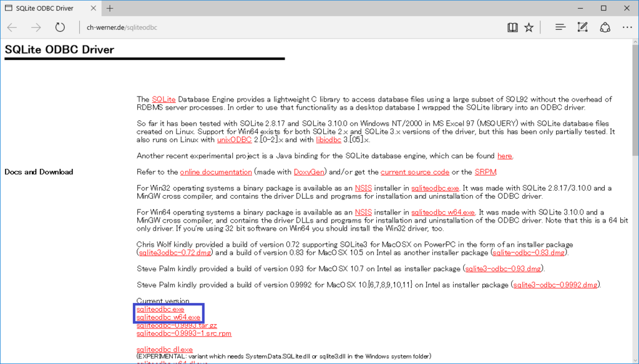Image resolution: width=639 pixels, height=364 pixels.
Task: Download sqlite3odbc-0.72.dmg
Action: [175, 252]
